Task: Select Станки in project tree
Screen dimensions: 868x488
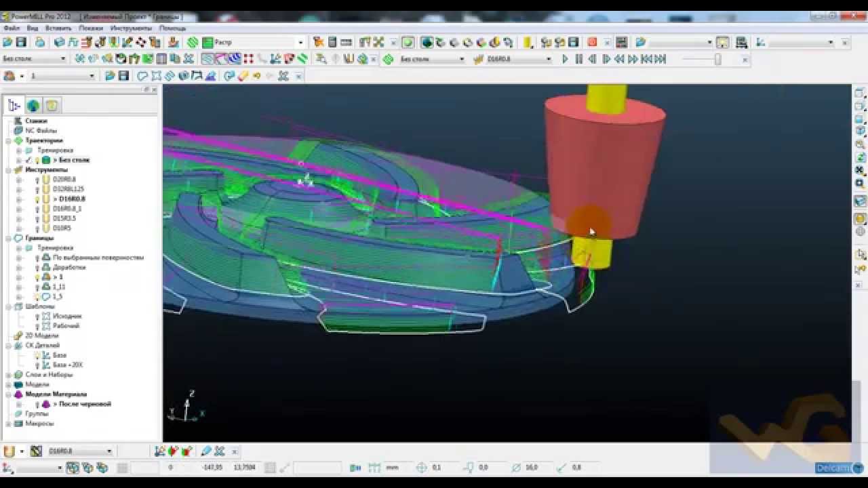Action: click(36, 121)
